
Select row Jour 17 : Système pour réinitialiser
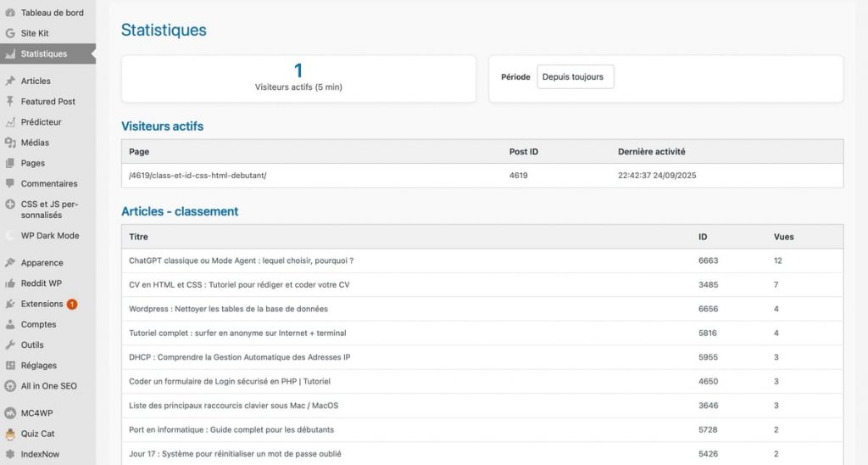pos(482,454)
